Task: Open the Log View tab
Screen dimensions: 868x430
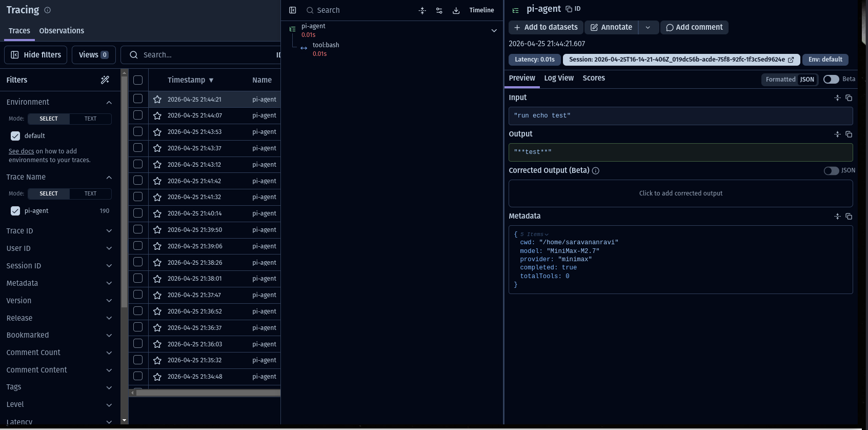Action: pyautogui.click(x=559, y=78)
